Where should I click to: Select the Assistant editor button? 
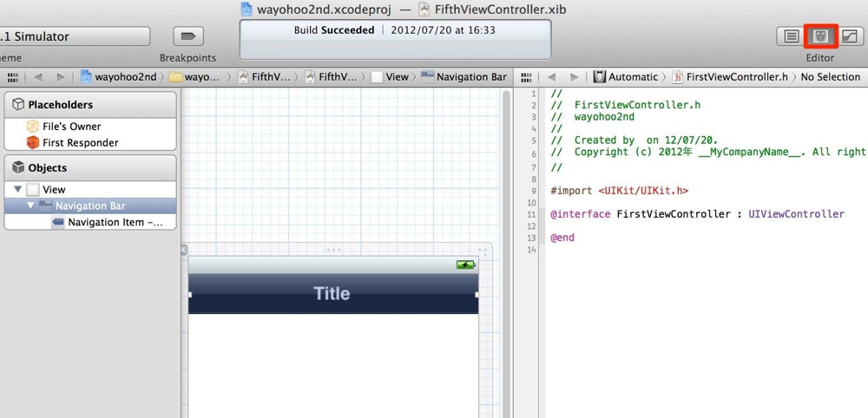820,36
